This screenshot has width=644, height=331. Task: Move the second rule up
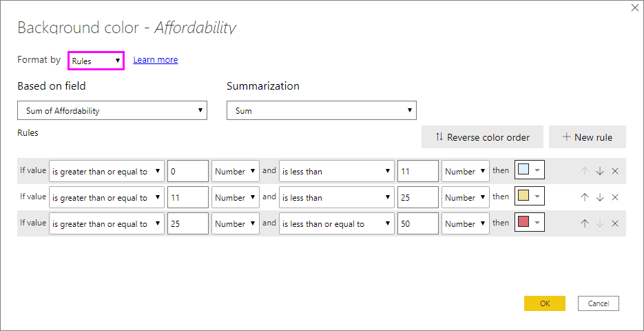585,197
